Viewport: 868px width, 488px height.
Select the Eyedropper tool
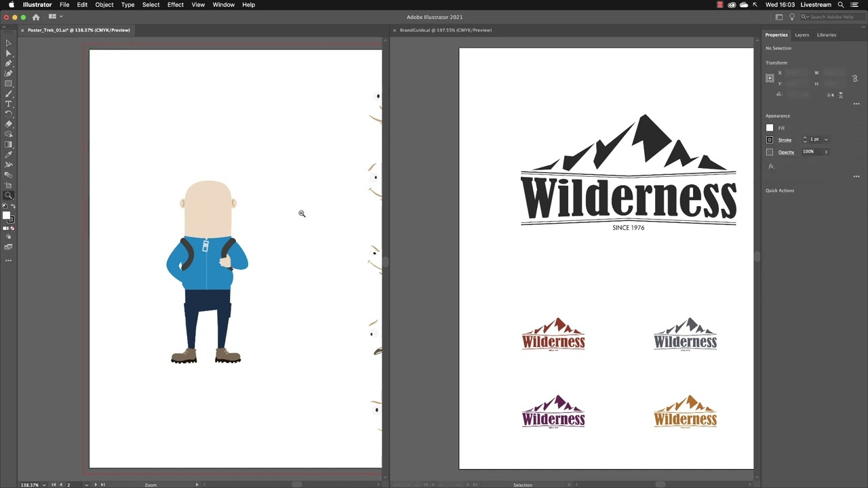[8, 155]
